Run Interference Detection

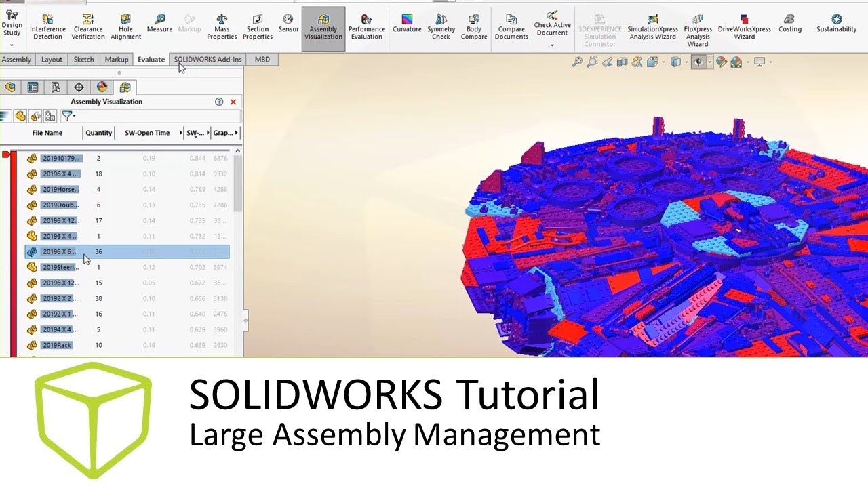[47, 27]
